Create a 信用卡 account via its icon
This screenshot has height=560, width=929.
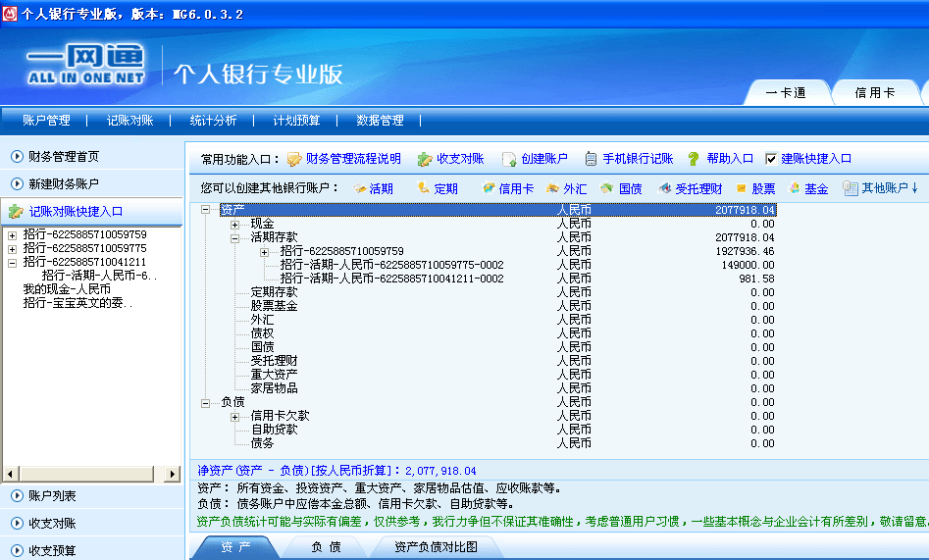(x=489, y=188)
